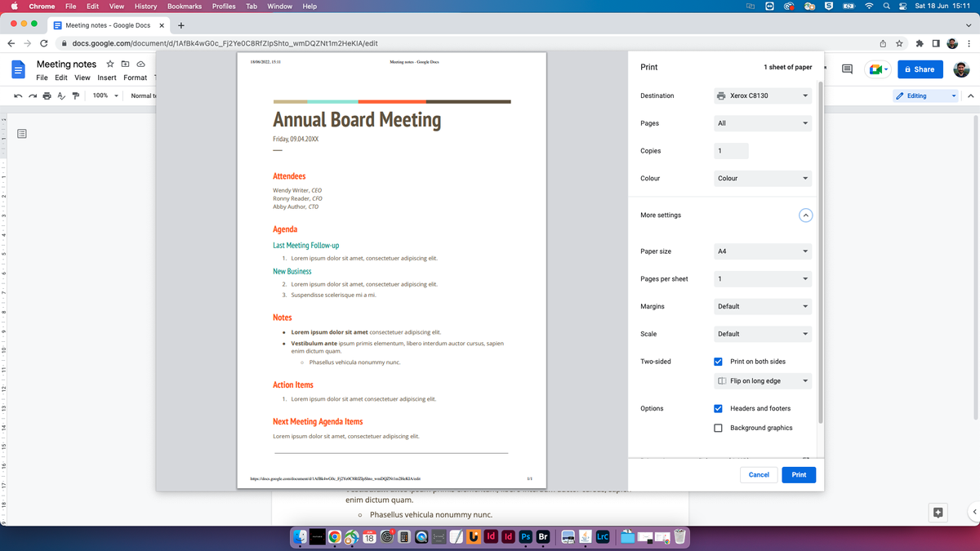
Task: Star the Meeting notes document
Action: (x=110, y=64)
